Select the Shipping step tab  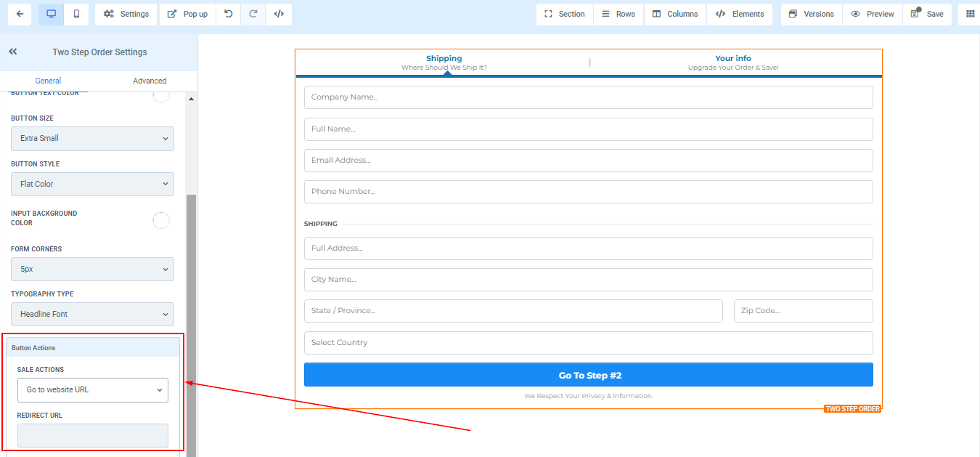point(444,62)
